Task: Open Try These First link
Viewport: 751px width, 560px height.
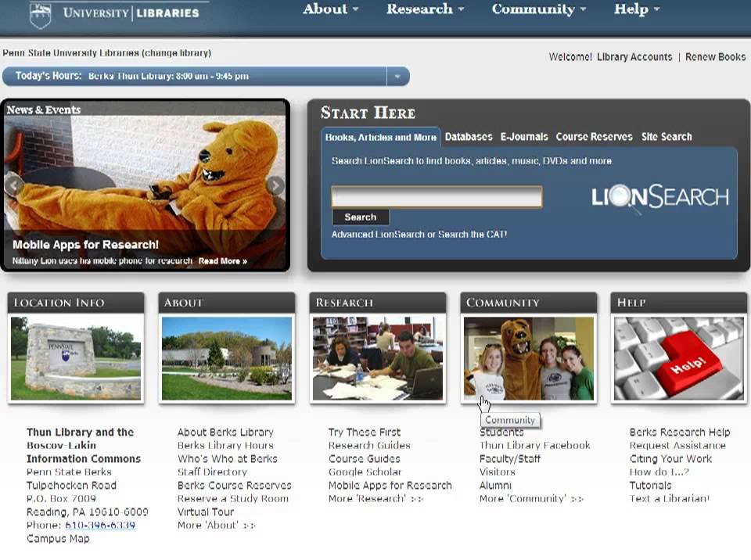Action: pyautogui.click(x=364, y=432)
